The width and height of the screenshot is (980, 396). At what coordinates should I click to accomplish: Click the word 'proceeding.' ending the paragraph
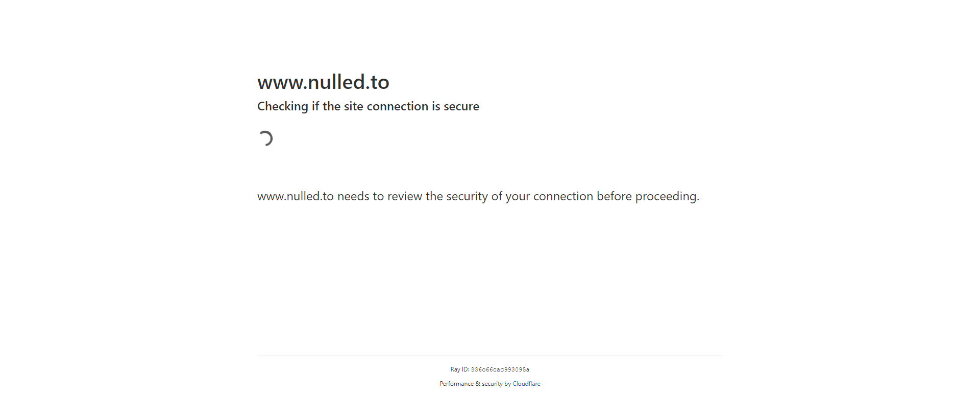point(667,197)
